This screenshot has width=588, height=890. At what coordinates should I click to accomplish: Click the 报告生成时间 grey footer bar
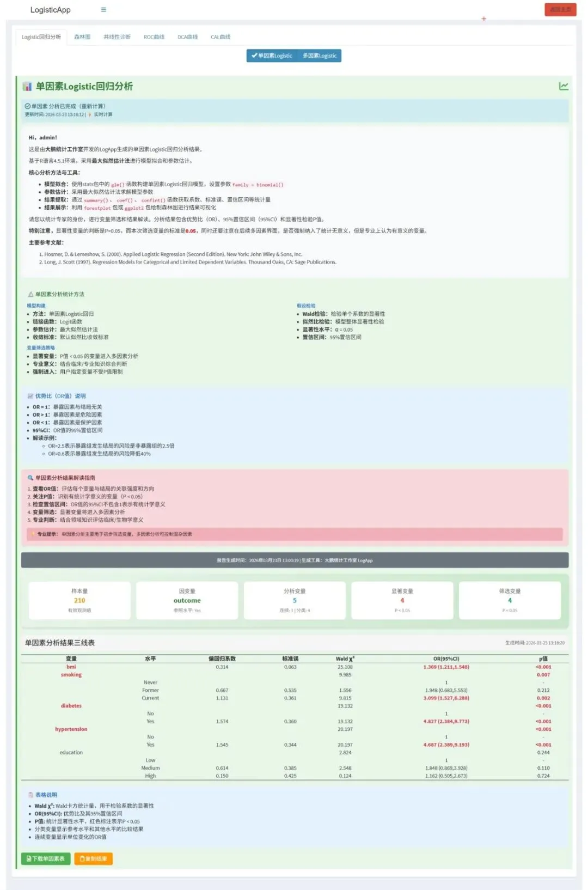click(x=295, y=560)
